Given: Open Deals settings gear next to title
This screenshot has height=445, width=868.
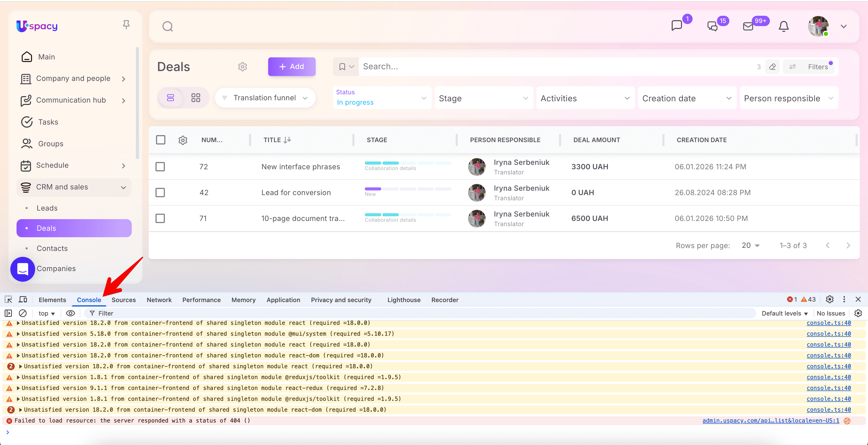Looking at the screenshot, I should click(x=242, y=67).
